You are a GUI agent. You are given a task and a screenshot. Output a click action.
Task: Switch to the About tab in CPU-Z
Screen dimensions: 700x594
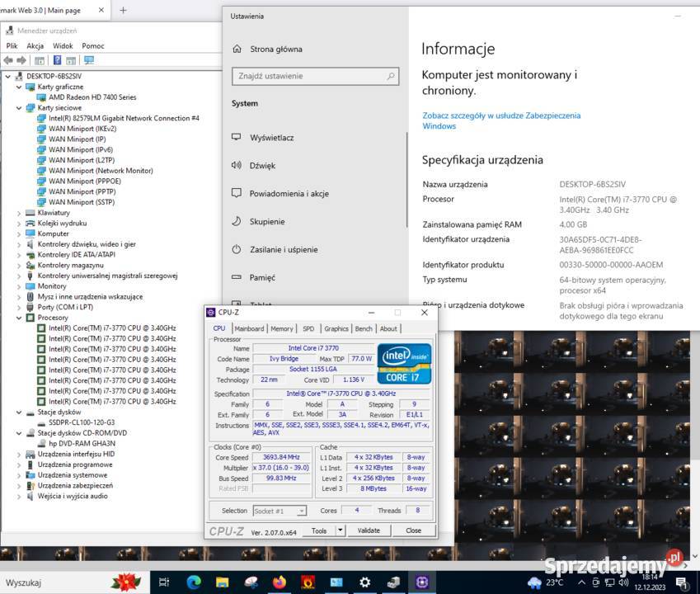coord(388,328)
